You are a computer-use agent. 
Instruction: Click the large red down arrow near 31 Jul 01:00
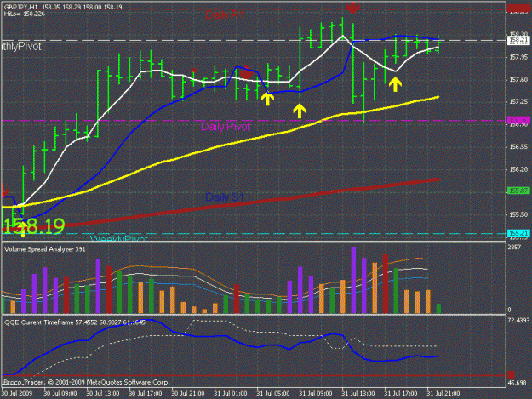tap(247, 71)
